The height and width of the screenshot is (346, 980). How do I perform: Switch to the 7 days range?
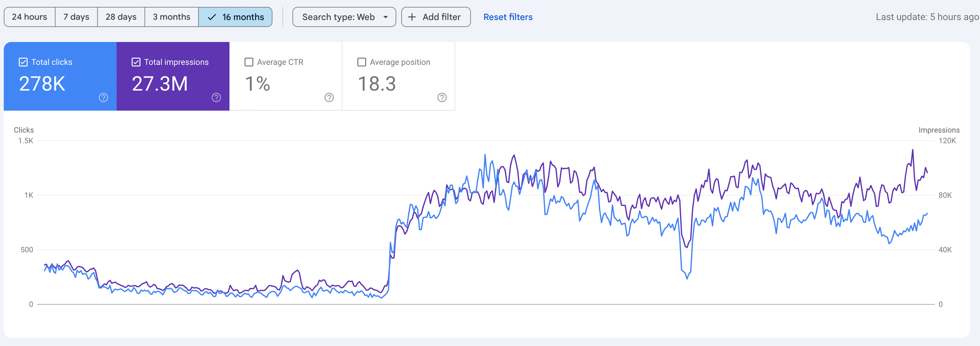point(76,17)
